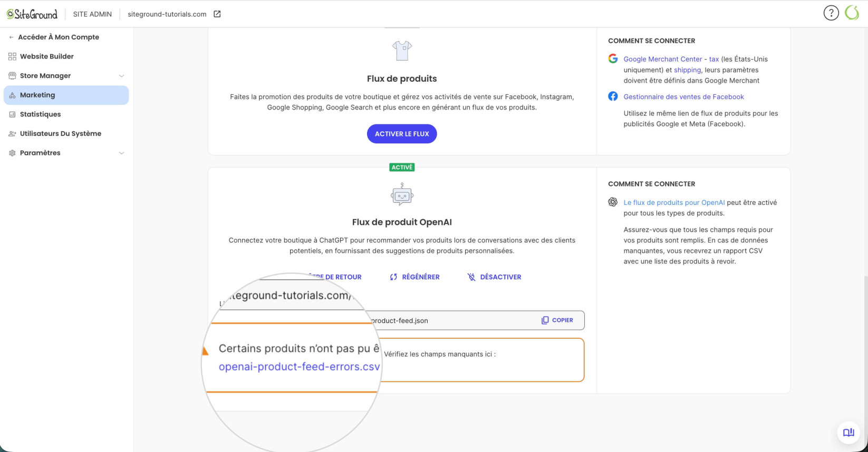
Task: Click the Google logo icon
Action: (x=613, y=58)
